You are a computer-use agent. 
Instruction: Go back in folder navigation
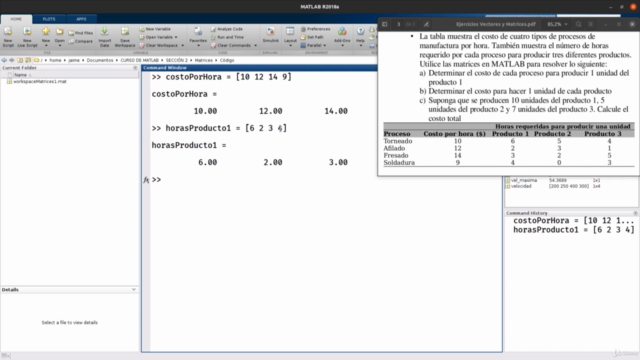tap(4, 60)
